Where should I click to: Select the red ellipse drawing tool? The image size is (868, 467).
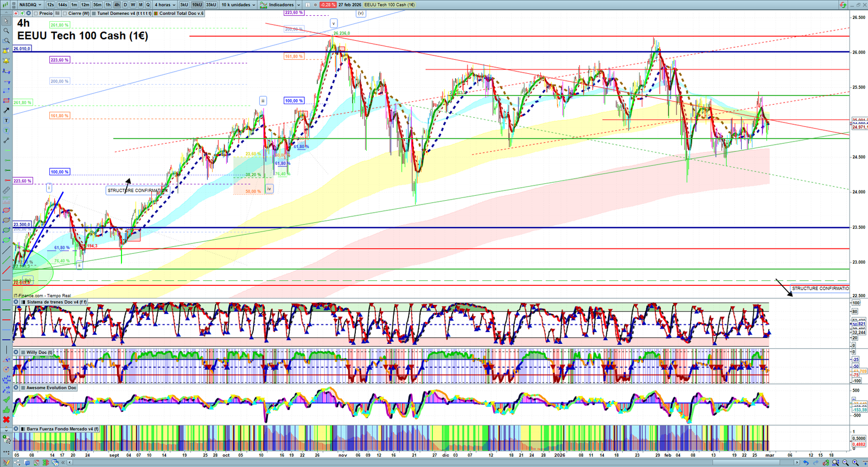coord(6,210)
